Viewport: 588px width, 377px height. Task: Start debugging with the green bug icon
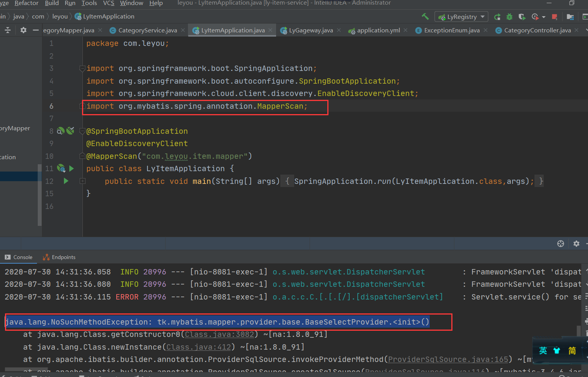tap(509, 17)
